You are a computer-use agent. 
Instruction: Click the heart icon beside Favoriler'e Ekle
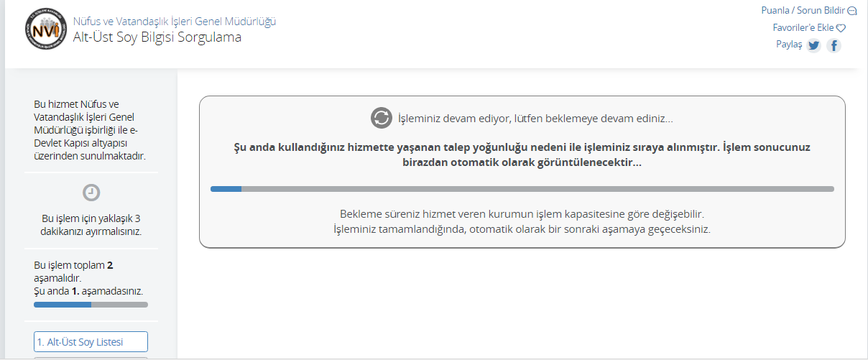pos(841,28)
